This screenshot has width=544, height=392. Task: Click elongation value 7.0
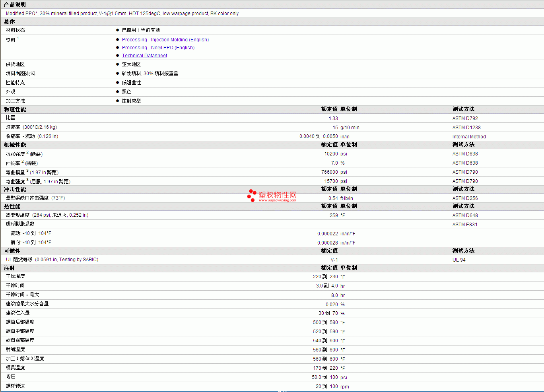[334, 163]
